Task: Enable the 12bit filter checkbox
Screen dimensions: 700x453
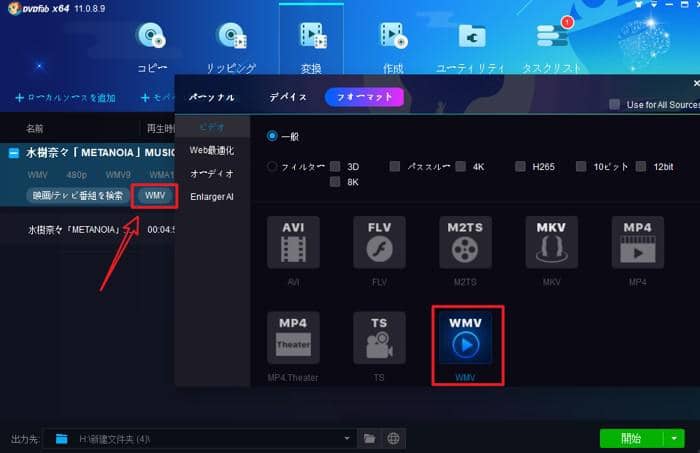Action: pyautogui.click(x=641, y=167)
